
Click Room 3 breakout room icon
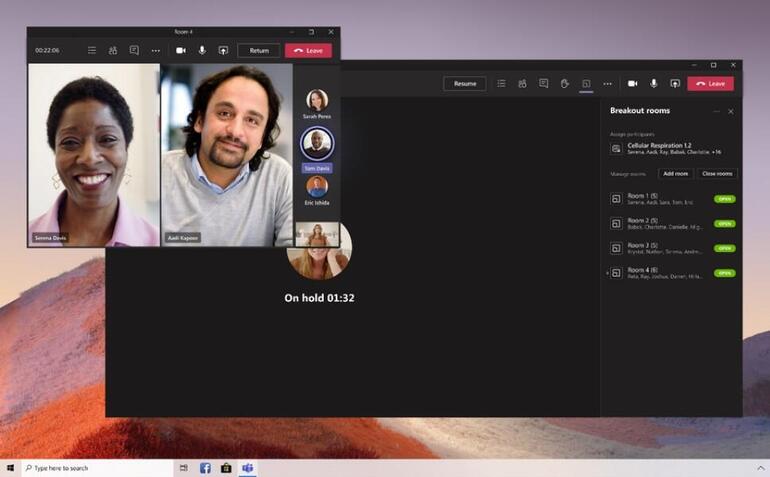616,248
